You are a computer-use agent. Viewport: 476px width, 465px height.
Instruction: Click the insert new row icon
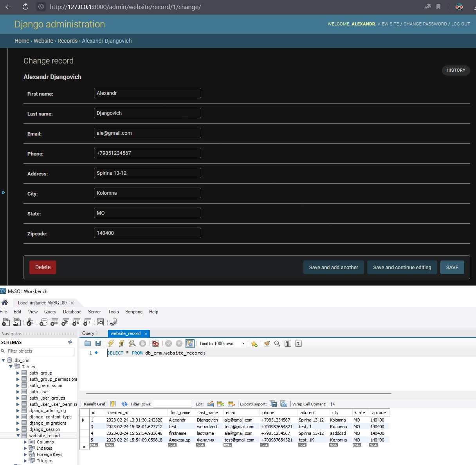[221, 404]
